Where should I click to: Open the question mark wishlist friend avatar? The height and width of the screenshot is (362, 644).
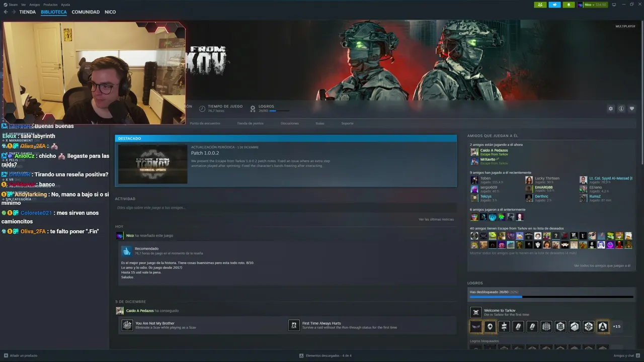tap(556, 236)
